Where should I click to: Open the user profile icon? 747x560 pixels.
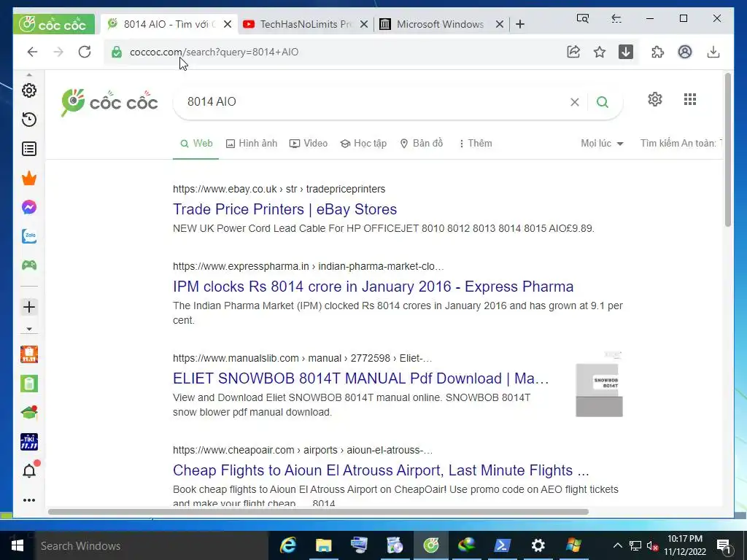[x=685, y=52]
